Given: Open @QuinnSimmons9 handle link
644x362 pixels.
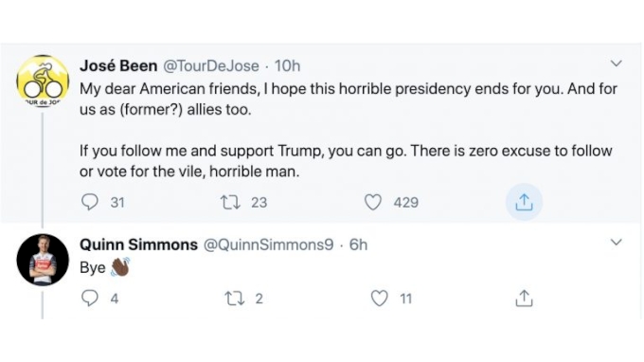Looking at the screenshot, I should pyautogui.click(x=269, y=244).
